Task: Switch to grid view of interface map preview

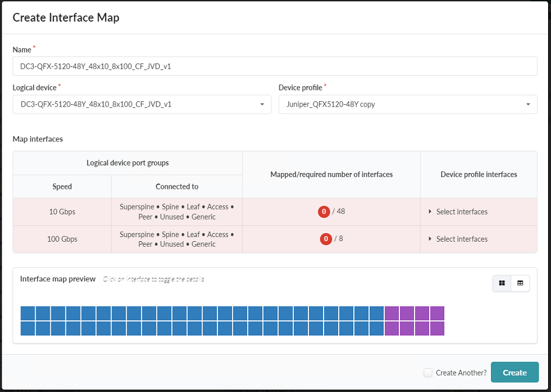Action: [x=501, y=283]
